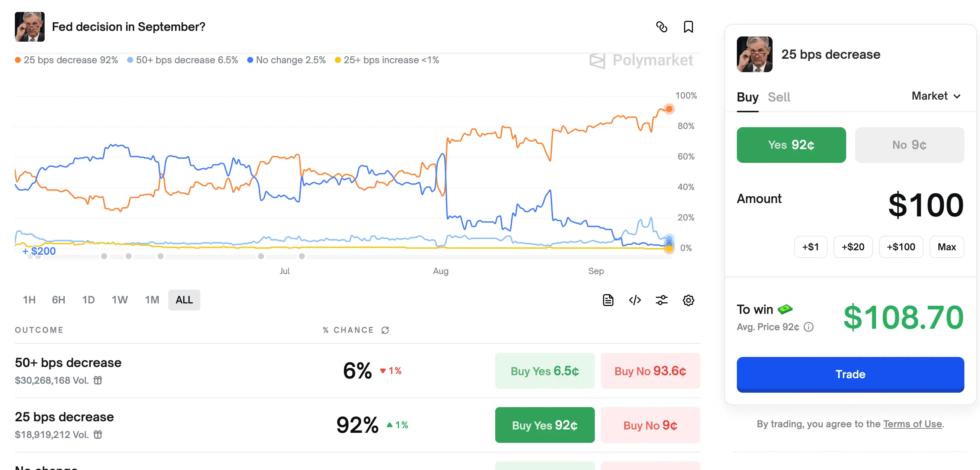Click the Fed decision in September title

tap(129, 27)
